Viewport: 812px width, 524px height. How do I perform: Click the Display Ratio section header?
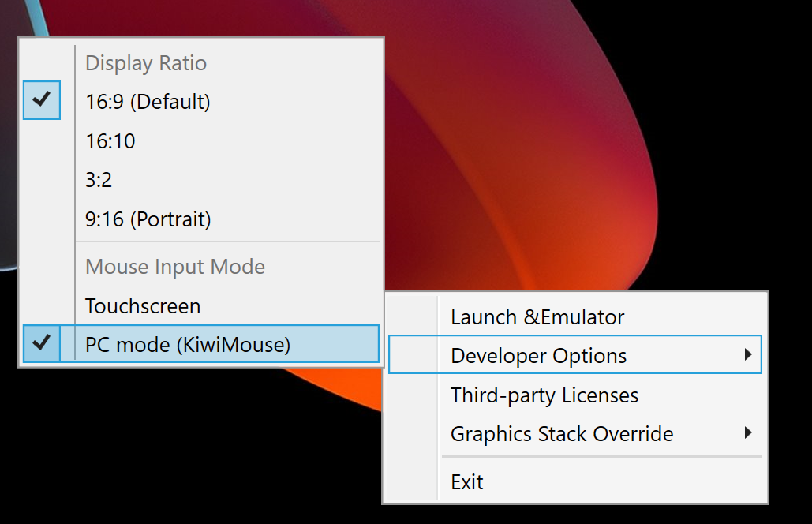tap(145, 63)
